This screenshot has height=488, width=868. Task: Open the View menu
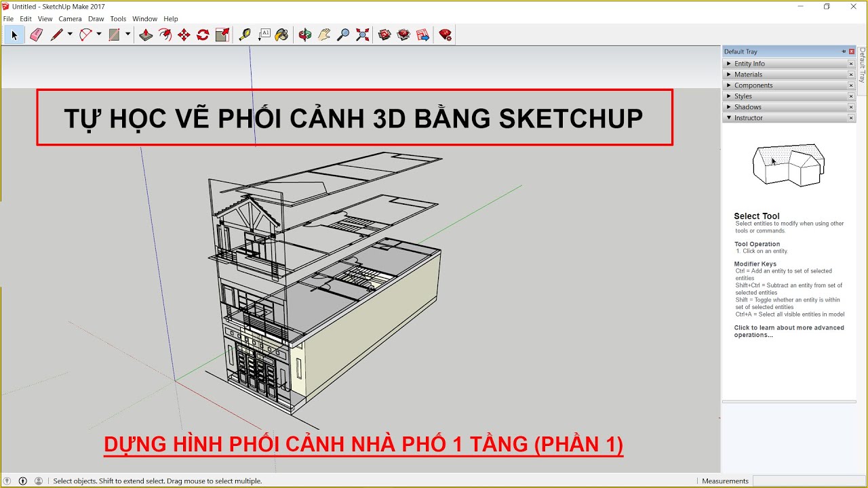point(45,19)
